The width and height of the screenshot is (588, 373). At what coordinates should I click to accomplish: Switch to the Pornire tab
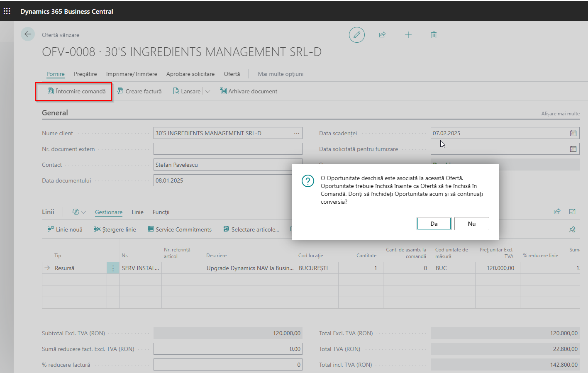(56, 74)
